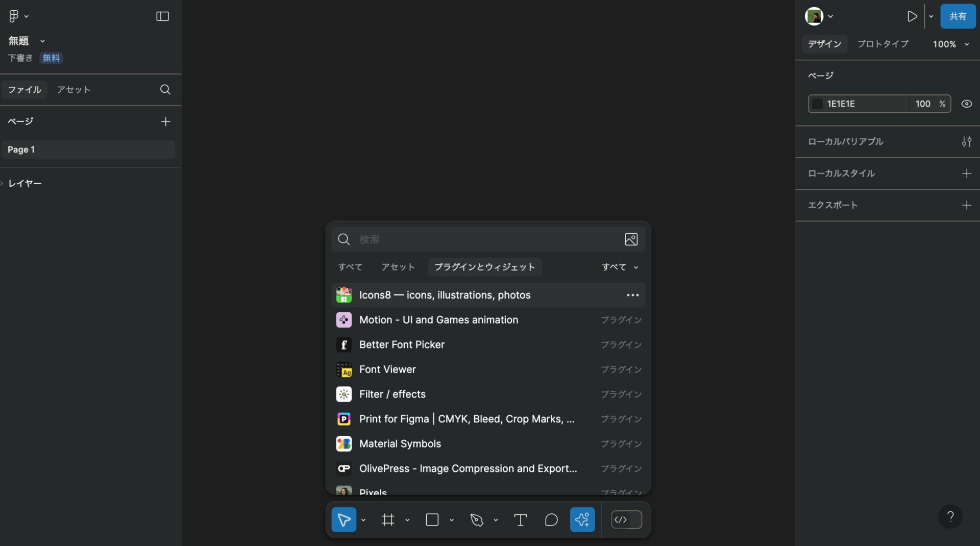Select the アセット tab in plugin popup
Screen dimensions: 980x546
point(398,267)
